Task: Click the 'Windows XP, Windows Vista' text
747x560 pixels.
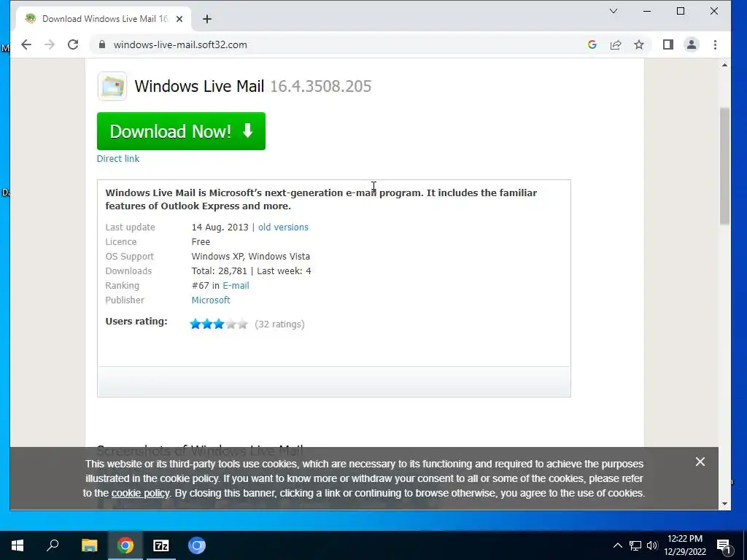Action: tap(251, 256)
